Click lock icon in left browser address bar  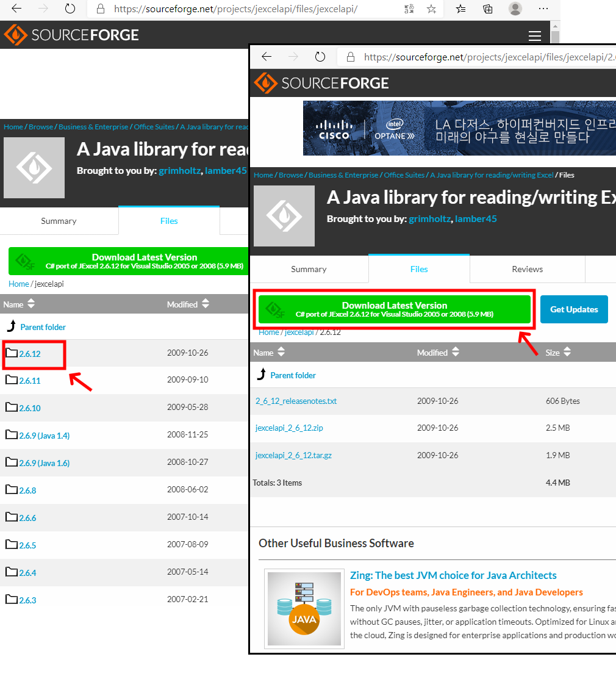tap(101, 9)
